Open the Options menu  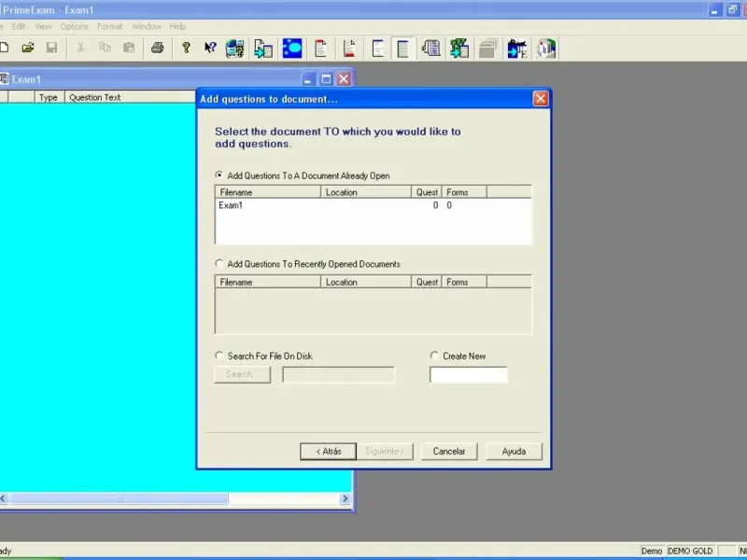coord(74,26)
